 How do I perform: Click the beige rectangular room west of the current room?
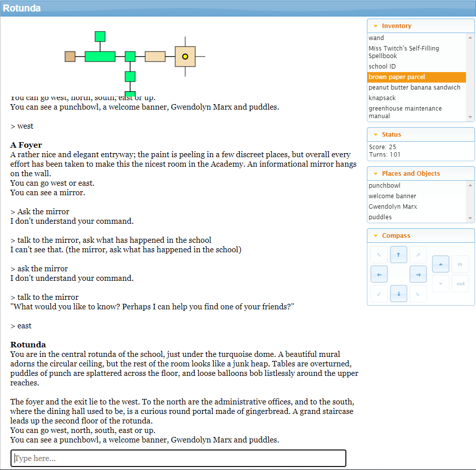[x=155, y=57]
